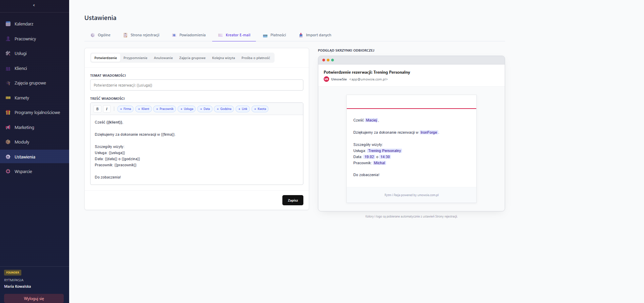Insert the + Kwota variable
644x303 pixels.
coord(260,109)
